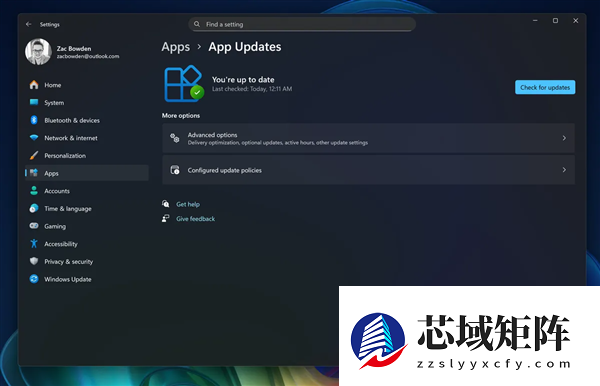Click the Accessibility figure icon
The width and height of the screenshot is (600, 386).
coord(34,243)
